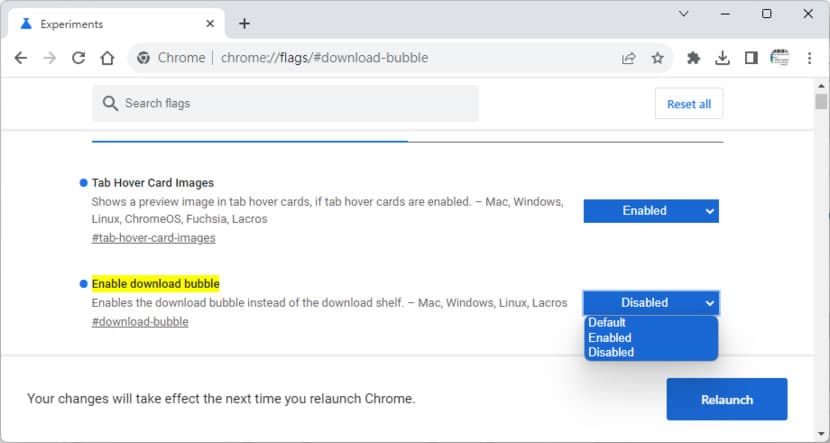The image size is (830, 443).
Task: Click the page scrollbar thumb
Action: pyautogui.click(x=821, y=102)
